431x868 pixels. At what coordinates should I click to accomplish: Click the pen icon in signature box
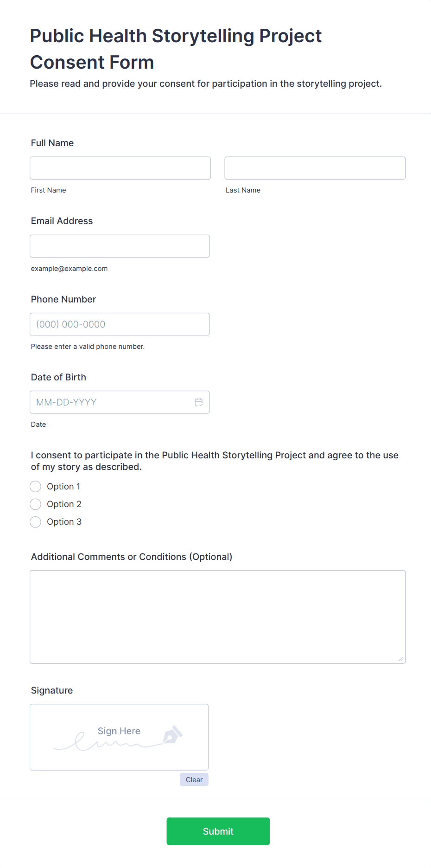tap(172, 734)
